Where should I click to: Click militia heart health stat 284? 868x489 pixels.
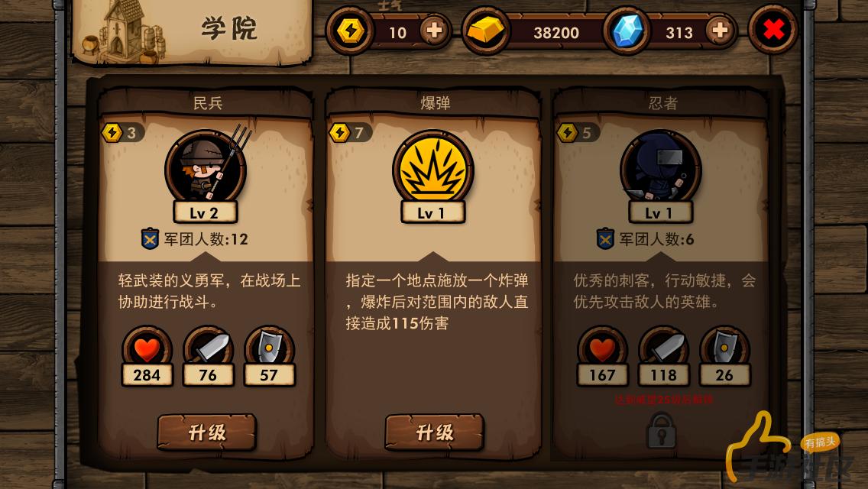[147, 356]
